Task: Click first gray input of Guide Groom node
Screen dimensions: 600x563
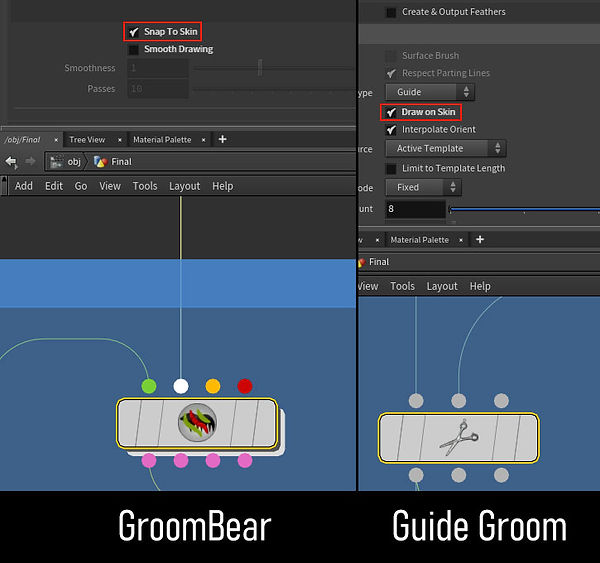Action: coord(416,401)
